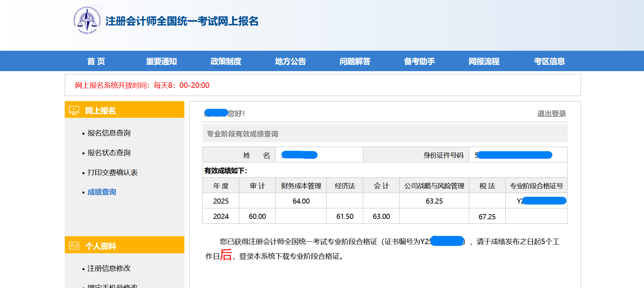Click the monitor icon beside 网上报名
The height and width of the screenshot is (288, 644).
pos(74,110)
